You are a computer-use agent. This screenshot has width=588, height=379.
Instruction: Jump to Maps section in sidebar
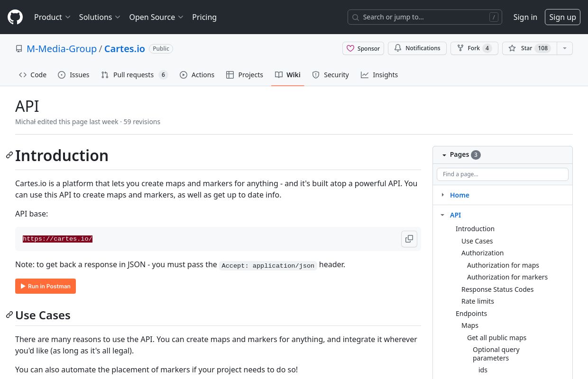470,325
